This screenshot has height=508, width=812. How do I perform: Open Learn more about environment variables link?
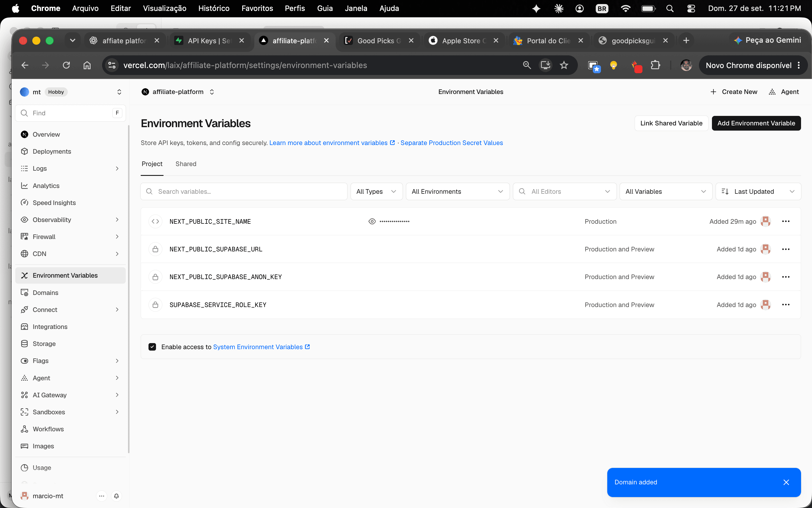(x=332, y=143)
